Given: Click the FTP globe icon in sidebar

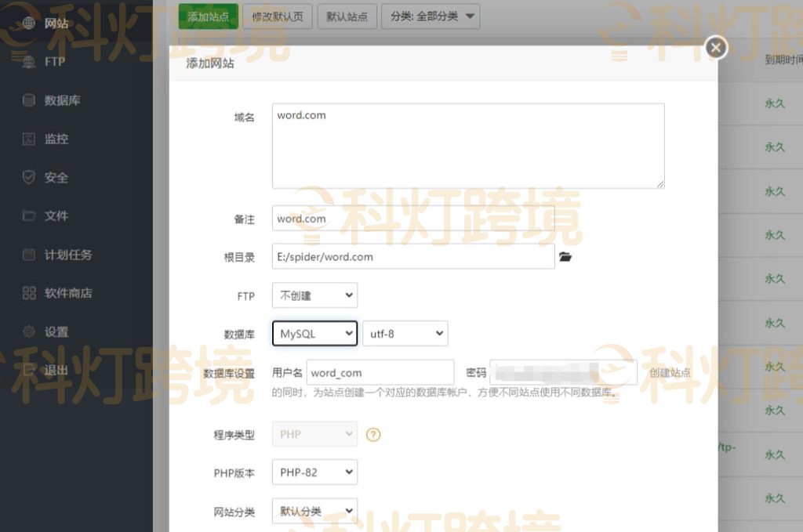Looking at the screenshot, I should 29,61.
